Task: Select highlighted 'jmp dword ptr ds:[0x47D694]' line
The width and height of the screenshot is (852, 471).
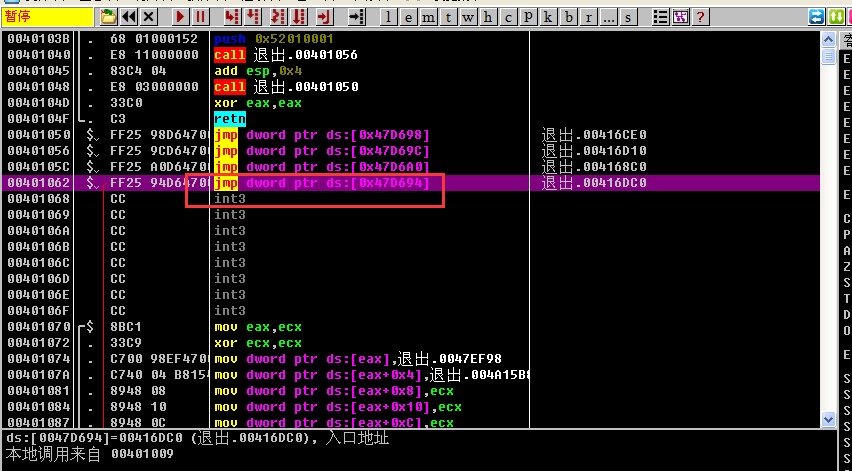Action: [322, 183]
